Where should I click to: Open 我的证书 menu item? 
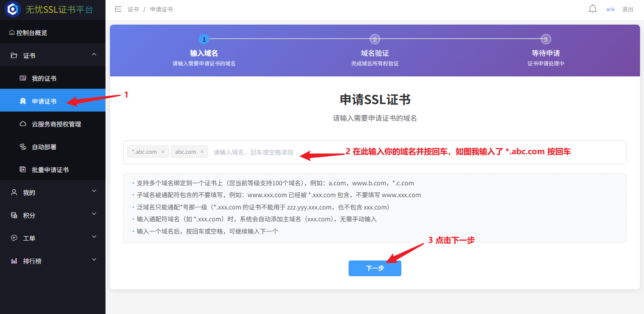click(x=53, y=78)
